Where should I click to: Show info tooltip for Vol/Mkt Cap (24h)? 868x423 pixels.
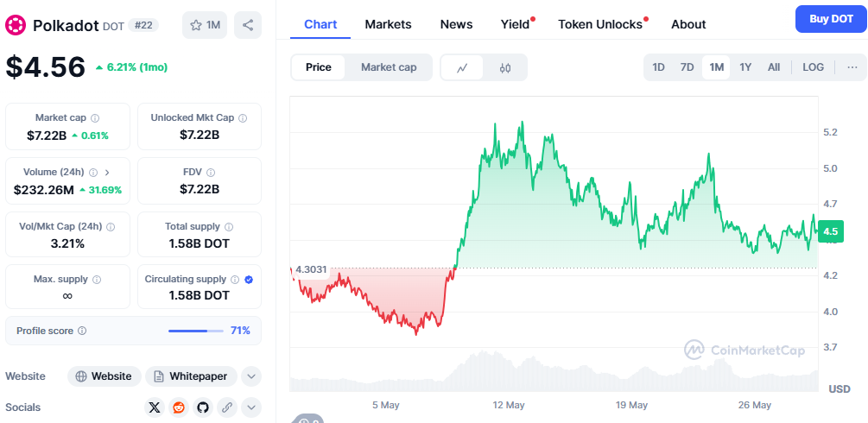[111, 226]
